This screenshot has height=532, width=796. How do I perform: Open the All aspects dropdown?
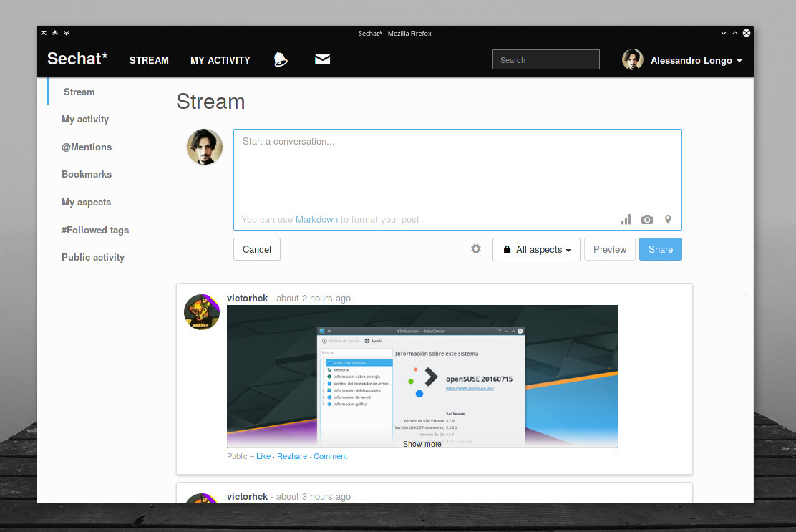(x=536, y=249)
